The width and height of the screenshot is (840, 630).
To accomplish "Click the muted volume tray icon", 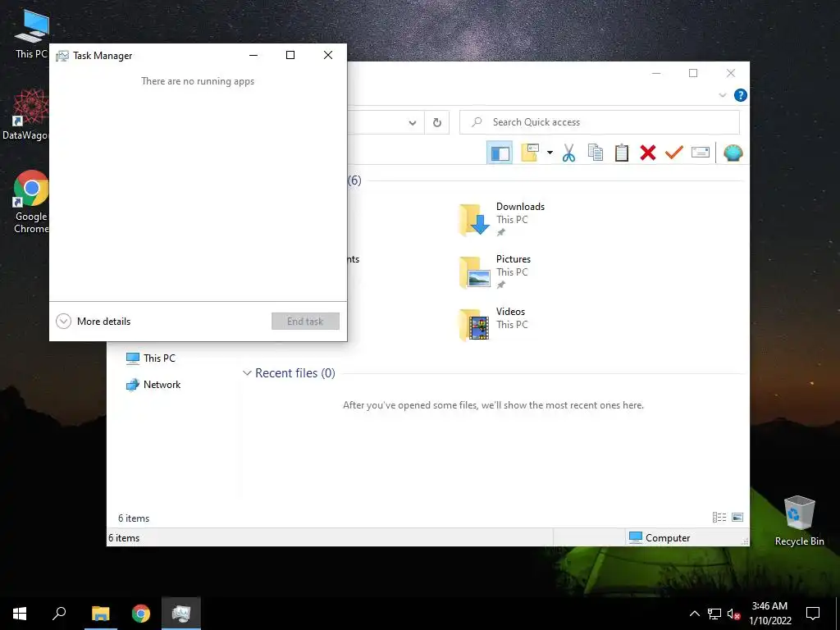I will point(734,614).
